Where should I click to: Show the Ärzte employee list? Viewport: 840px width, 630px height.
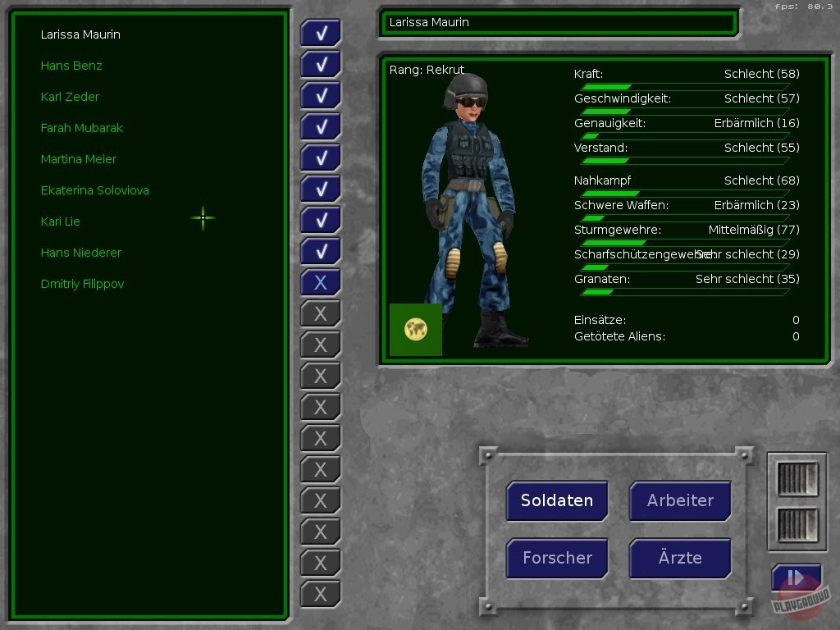coord(680,558)
